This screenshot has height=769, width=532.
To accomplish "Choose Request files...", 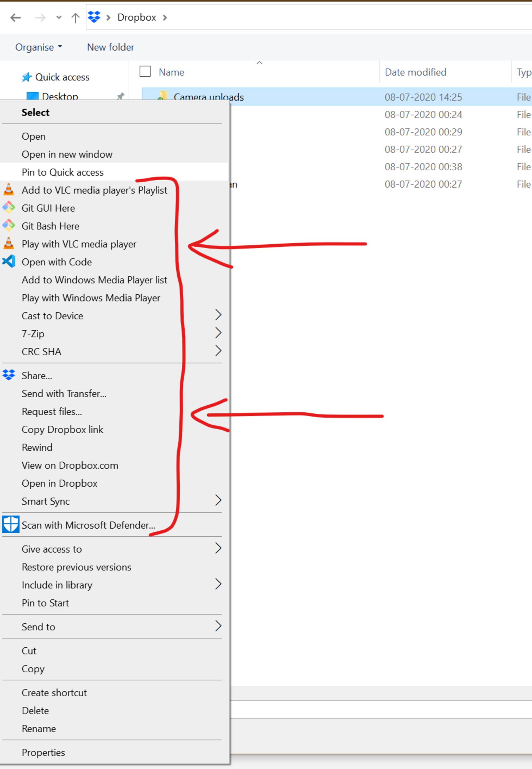I will [x=114, y=412].
